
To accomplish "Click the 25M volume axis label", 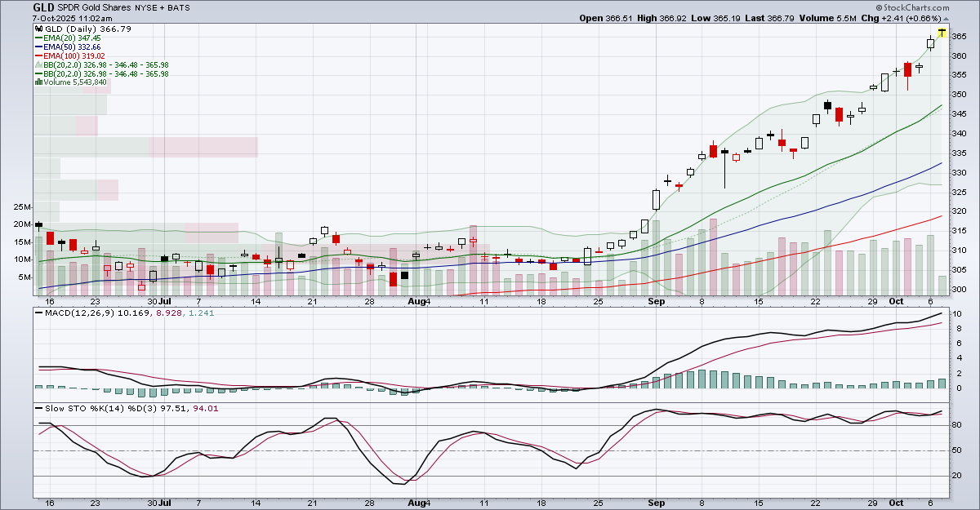I will (22, 207).
